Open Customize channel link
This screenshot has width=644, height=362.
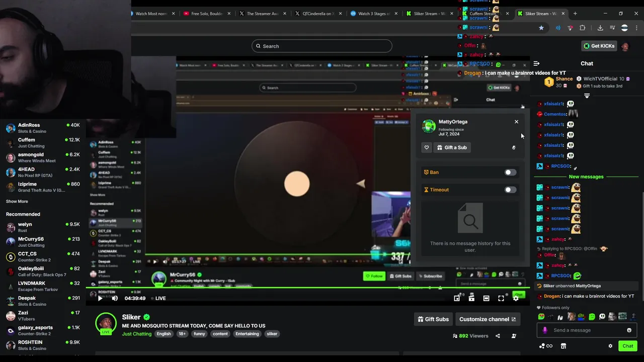click(x=488, y=319)
